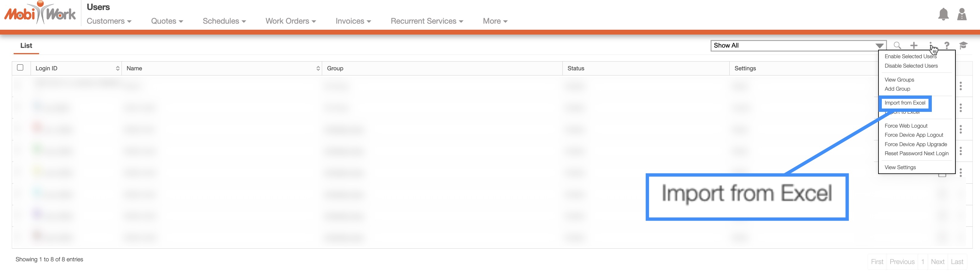Sort by Login ID column arrows
The width and height of the screenshot is (980, 271).
click(118, 69)
